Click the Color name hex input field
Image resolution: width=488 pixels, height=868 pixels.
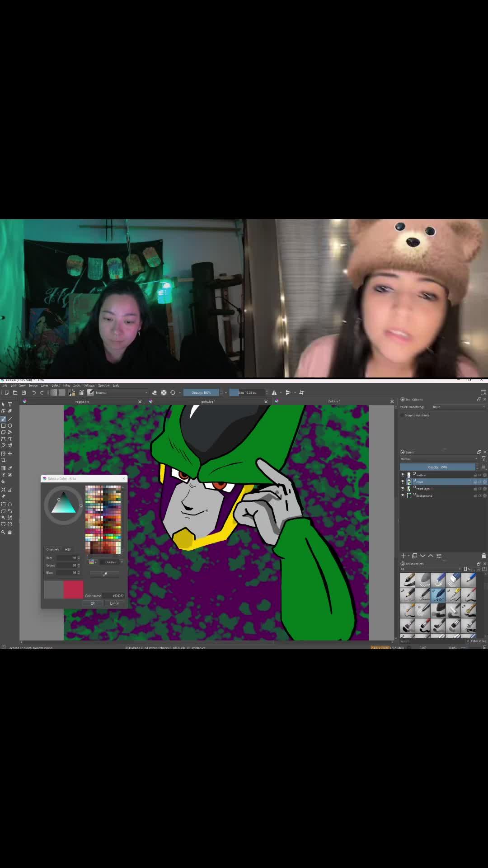point(113,596)
